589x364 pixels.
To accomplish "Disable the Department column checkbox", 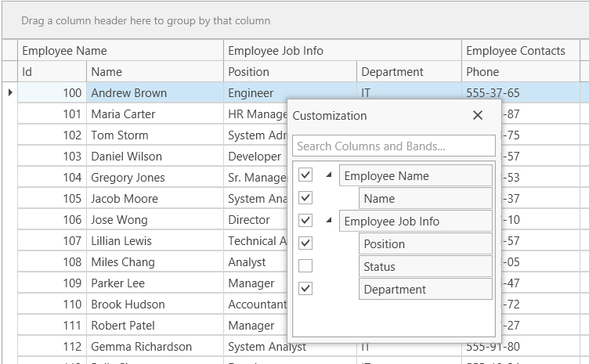I will [305, 289].
